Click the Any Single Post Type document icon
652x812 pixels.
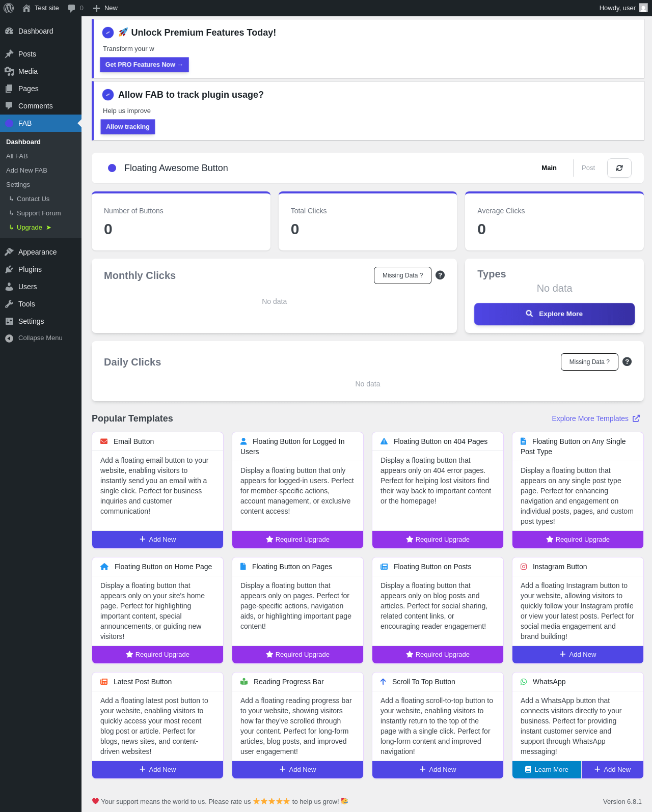(523, 441)
